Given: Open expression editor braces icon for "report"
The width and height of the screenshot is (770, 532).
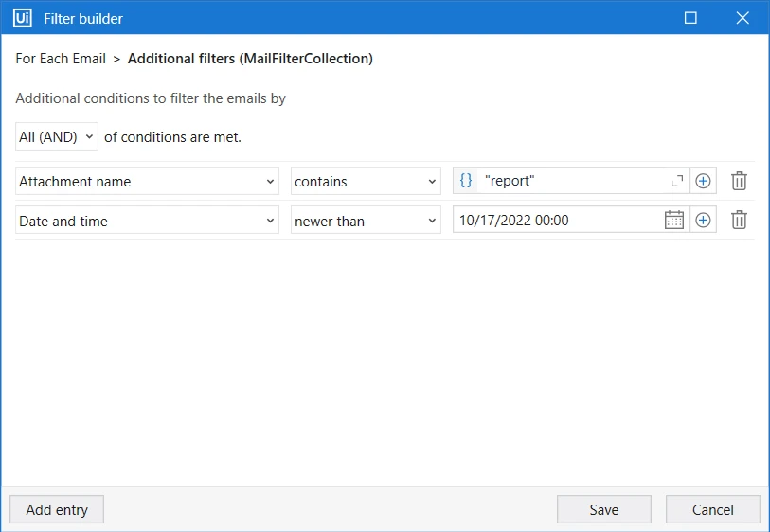Looking at the screenshot, I should (466, 181).
